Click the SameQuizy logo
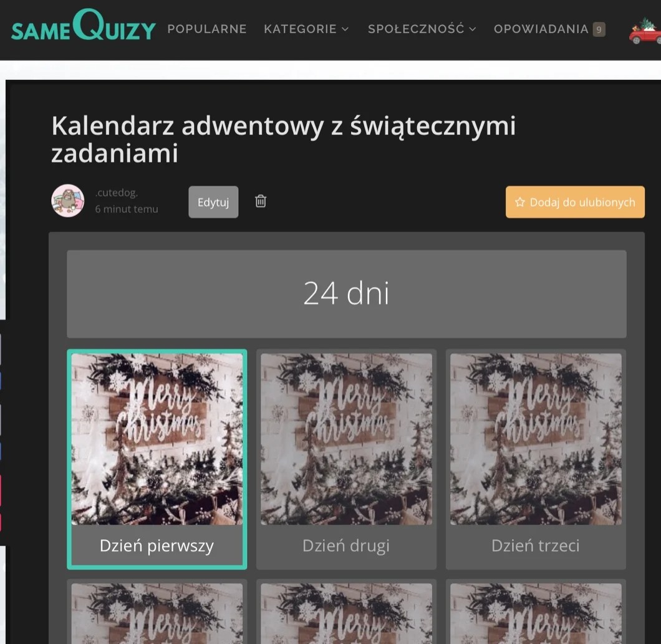 pos(84,26)
